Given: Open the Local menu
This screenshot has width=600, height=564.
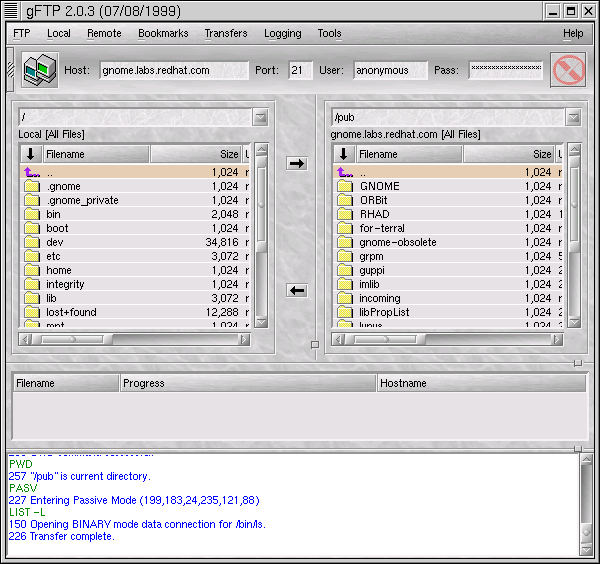Looking at the screenshot, I should pos(59,34).
